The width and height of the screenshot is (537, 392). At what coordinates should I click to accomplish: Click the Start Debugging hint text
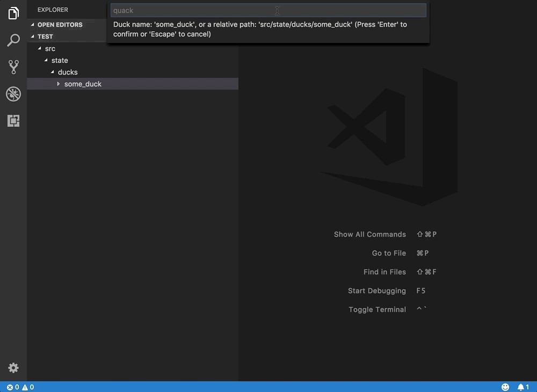point(377,291)
